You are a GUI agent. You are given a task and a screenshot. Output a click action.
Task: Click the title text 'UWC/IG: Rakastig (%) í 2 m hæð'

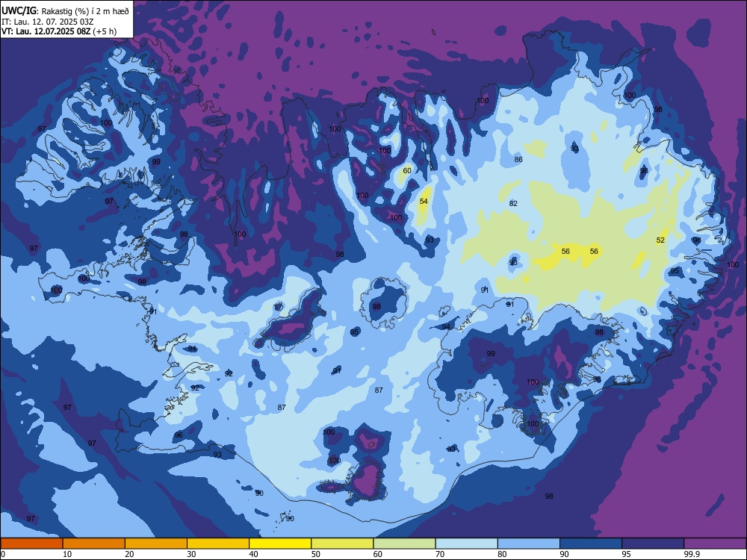coord(65,11)
